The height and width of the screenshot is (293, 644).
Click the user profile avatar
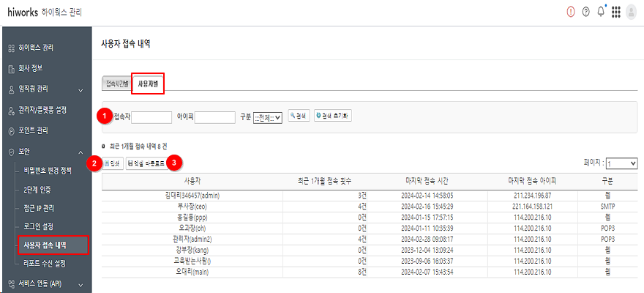pos(632,12)
